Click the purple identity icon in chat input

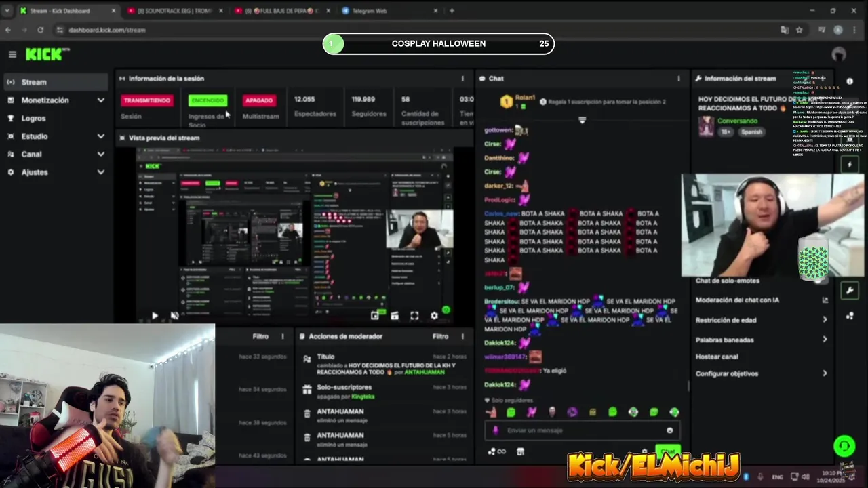pos(496,430)
